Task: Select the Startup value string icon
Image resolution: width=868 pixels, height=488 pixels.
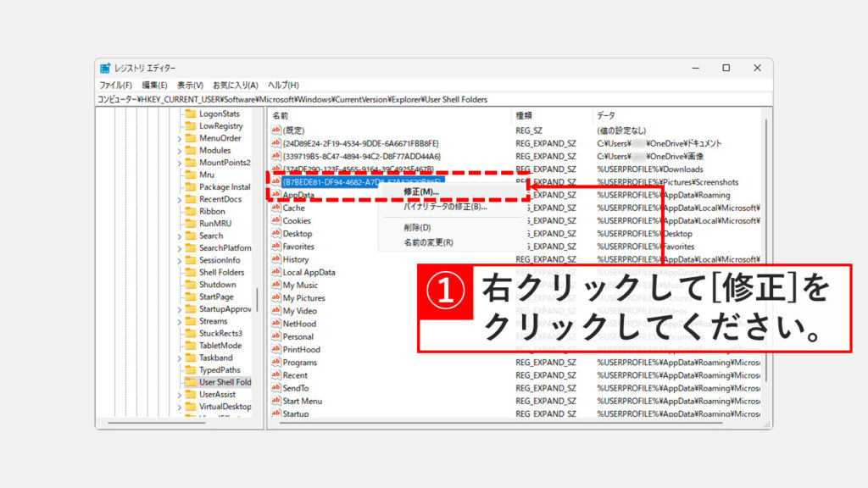Action: coord(275,413)
